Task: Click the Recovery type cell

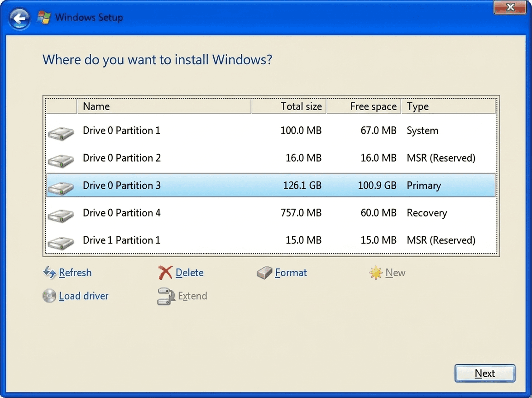Action: [427, 213]
